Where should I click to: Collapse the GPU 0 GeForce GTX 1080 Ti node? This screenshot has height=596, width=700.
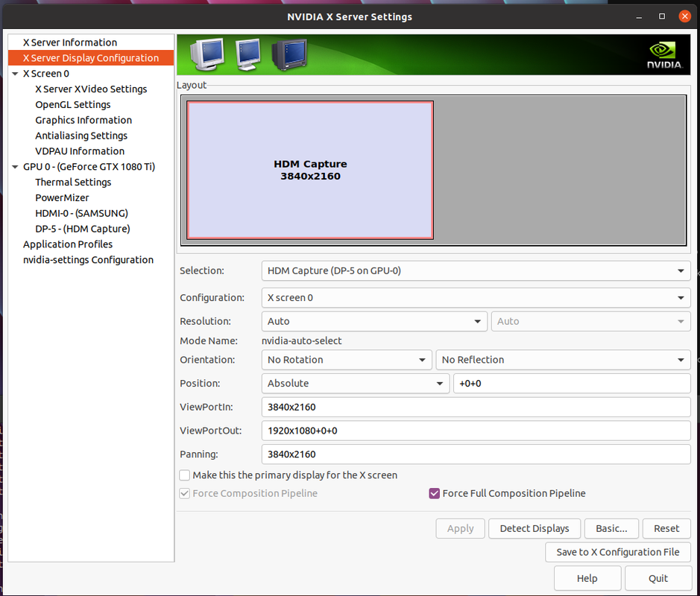15,167
